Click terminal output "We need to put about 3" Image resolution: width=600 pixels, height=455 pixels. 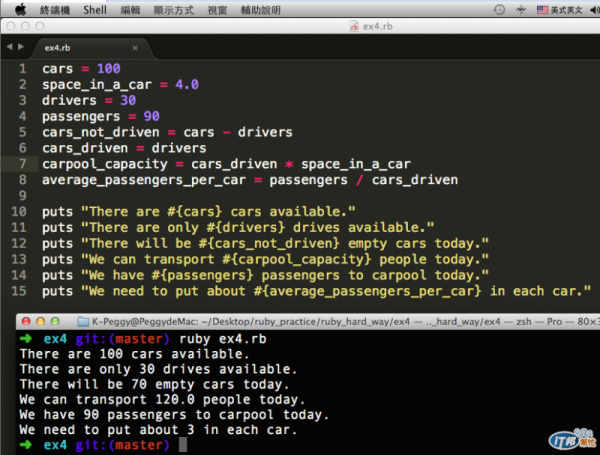107,430
